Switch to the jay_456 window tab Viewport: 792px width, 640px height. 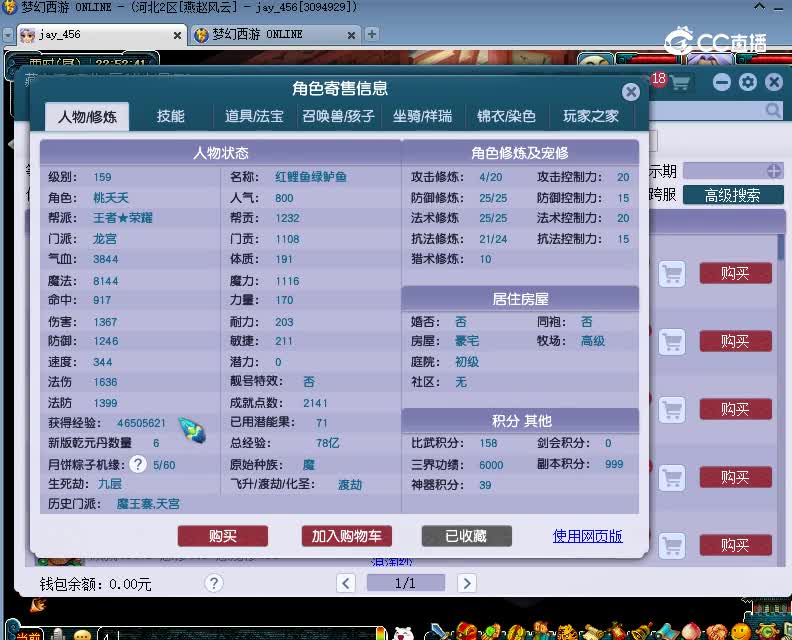101,35
